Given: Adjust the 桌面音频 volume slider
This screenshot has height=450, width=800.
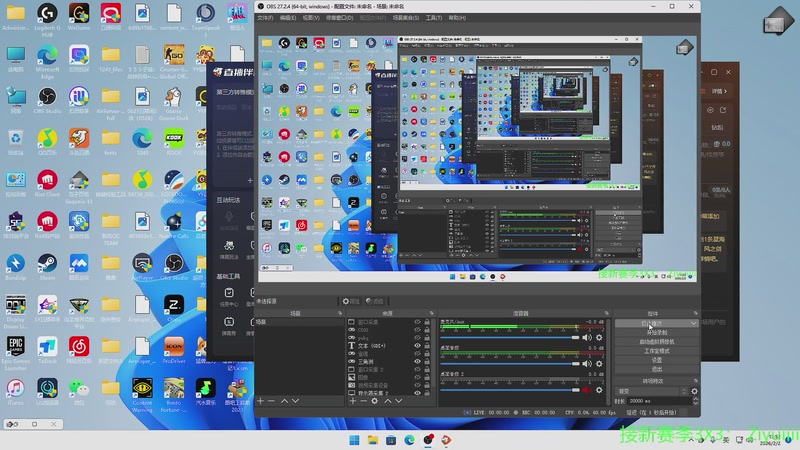Looking at the screenshot, I should pos(510,364).
